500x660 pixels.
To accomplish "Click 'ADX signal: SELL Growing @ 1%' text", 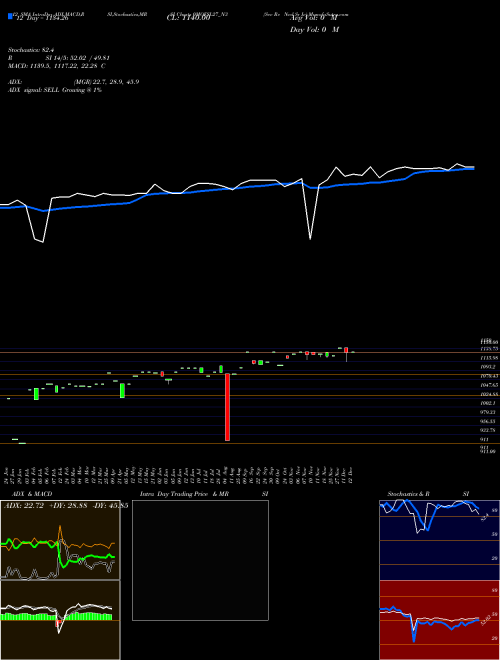I will (55, 90).
